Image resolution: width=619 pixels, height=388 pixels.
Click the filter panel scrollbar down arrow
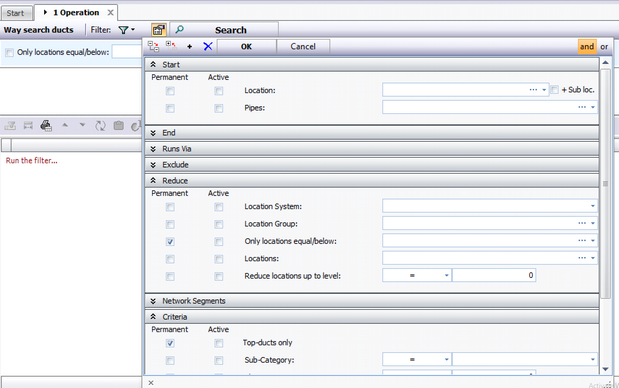(605, 369)
